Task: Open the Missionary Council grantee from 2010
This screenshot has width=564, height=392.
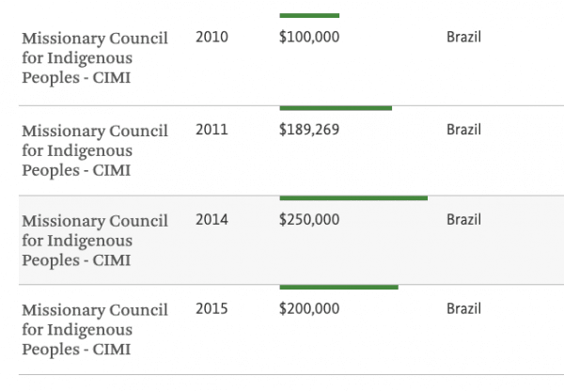Action: (94, 58)
